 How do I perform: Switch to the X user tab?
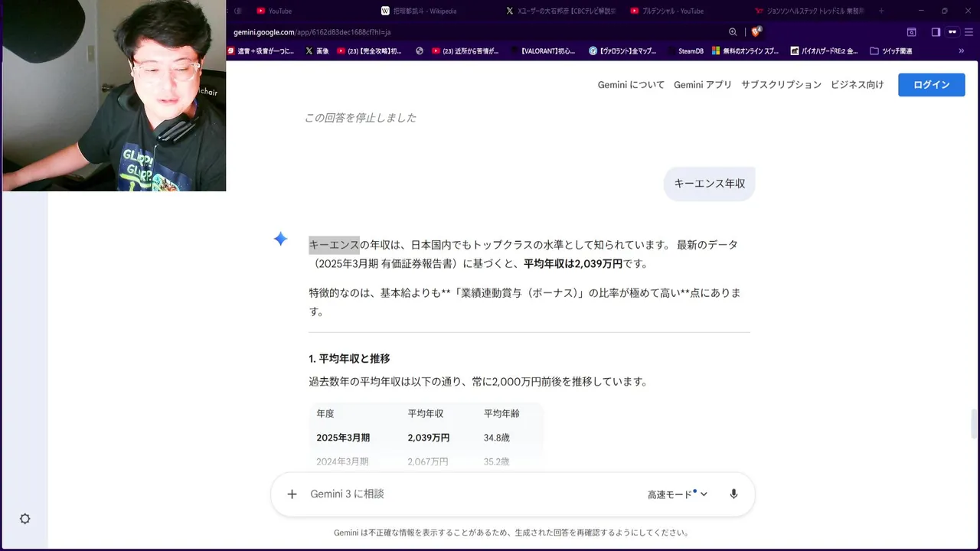561,11
